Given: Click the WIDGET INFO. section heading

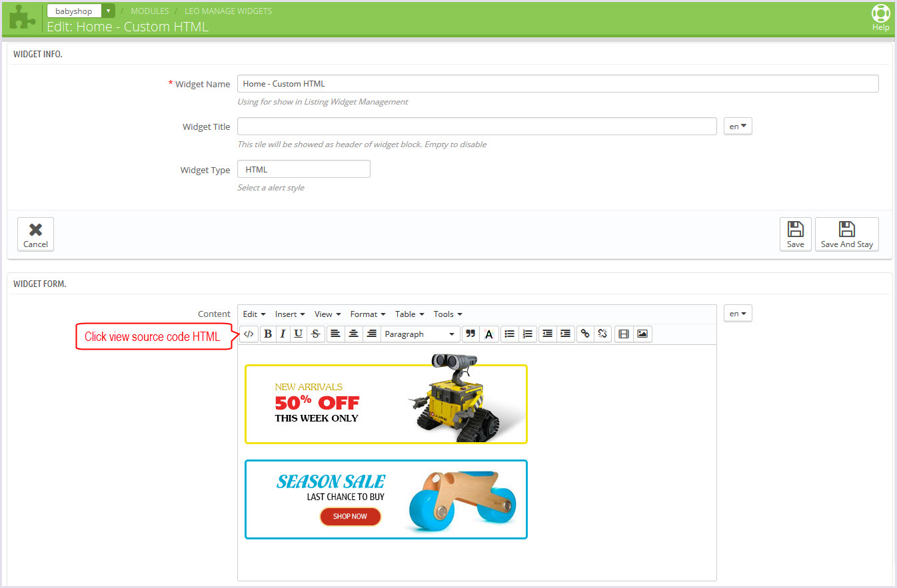Looking at the screenshot, I should pos(38,54).
